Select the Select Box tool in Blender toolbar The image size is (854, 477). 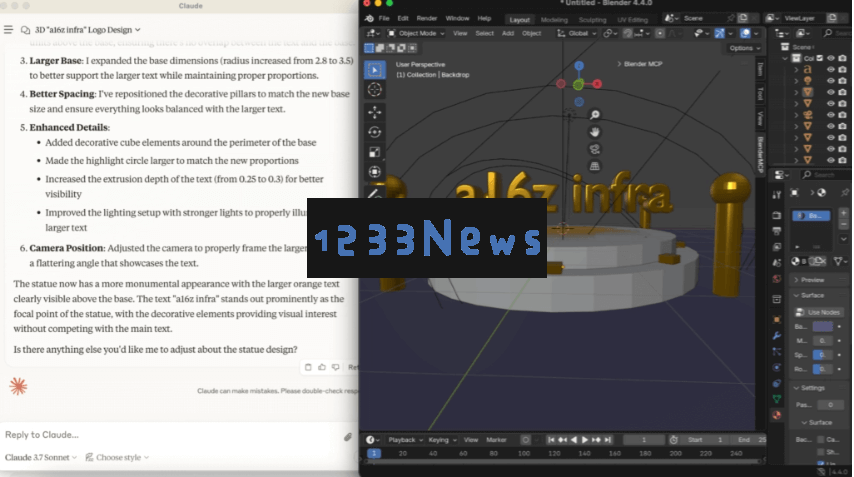(375, 70)
